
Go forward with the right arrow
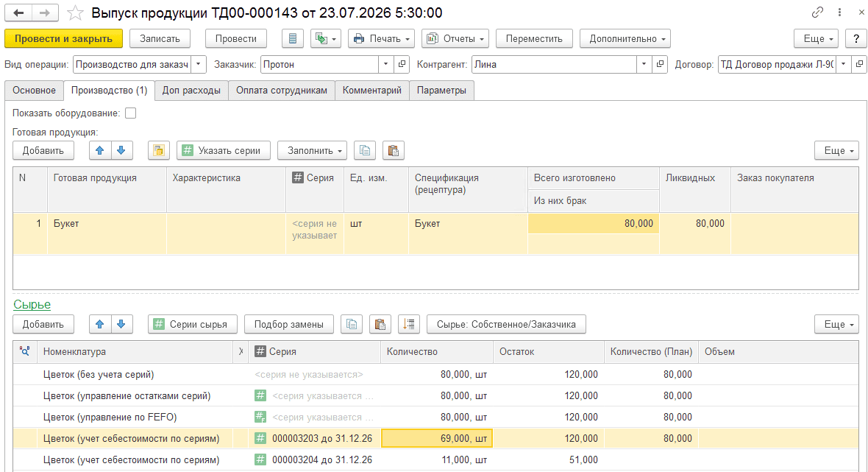45,13
